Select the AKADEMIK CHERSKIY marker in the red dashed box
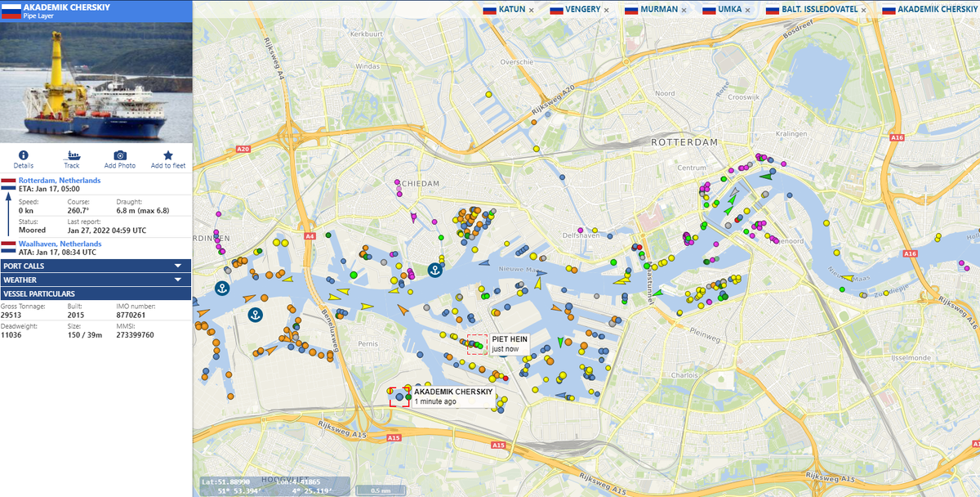The height and width of the screenshot is (497, 980). pyautogui.click(x=399, y=396)
